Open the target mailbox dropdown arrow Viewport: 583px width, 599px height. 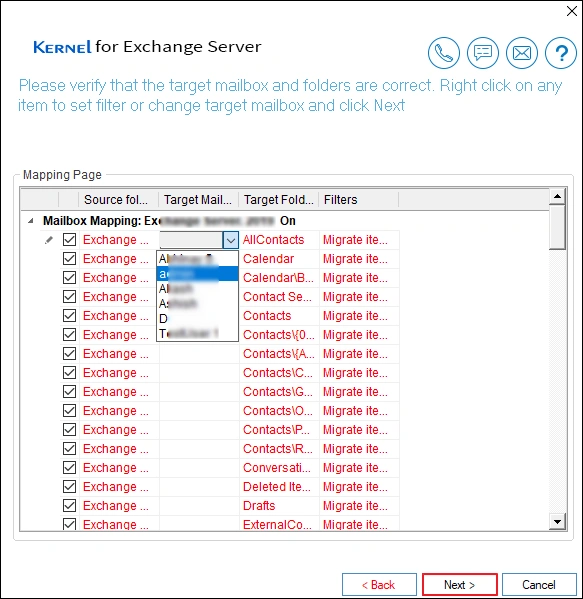230,240
